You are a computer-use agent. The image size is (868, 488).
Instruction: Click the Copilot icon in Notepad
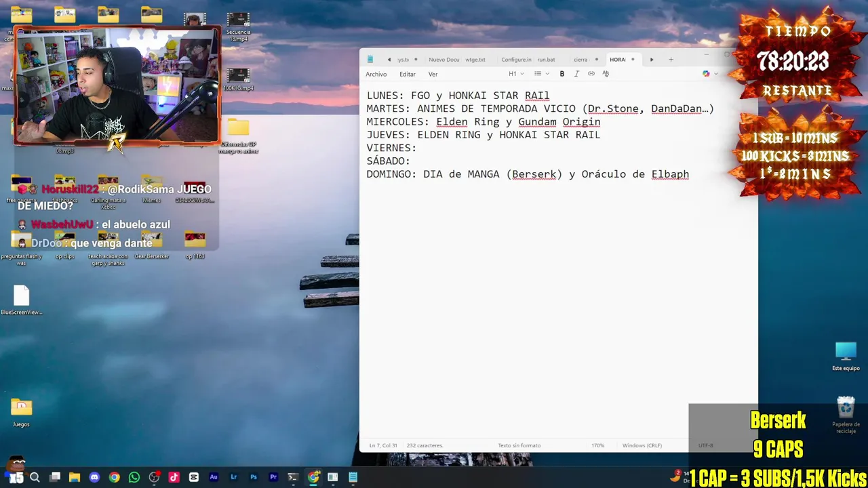706,74
